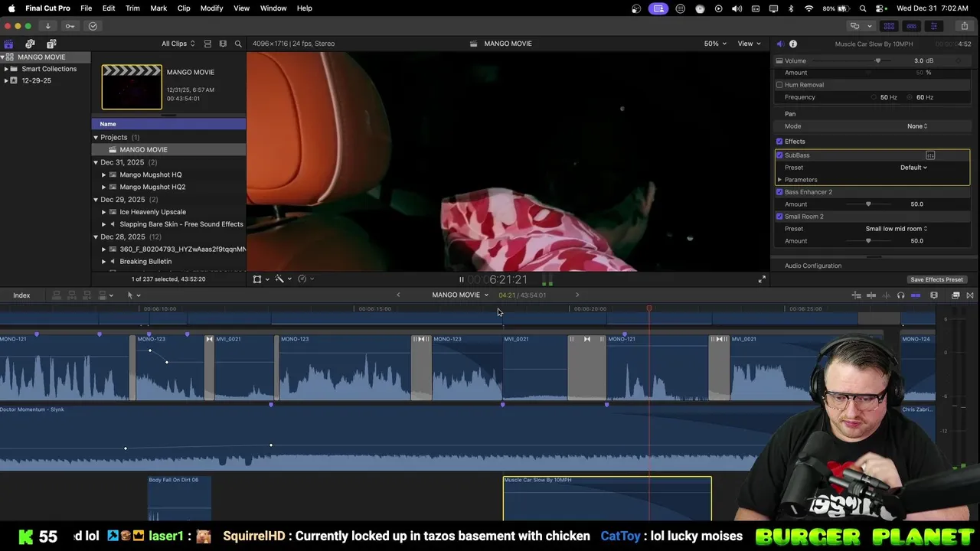980x551 pixels.
Task: Open the retiming speedometer menu
Action: (305, 279)
